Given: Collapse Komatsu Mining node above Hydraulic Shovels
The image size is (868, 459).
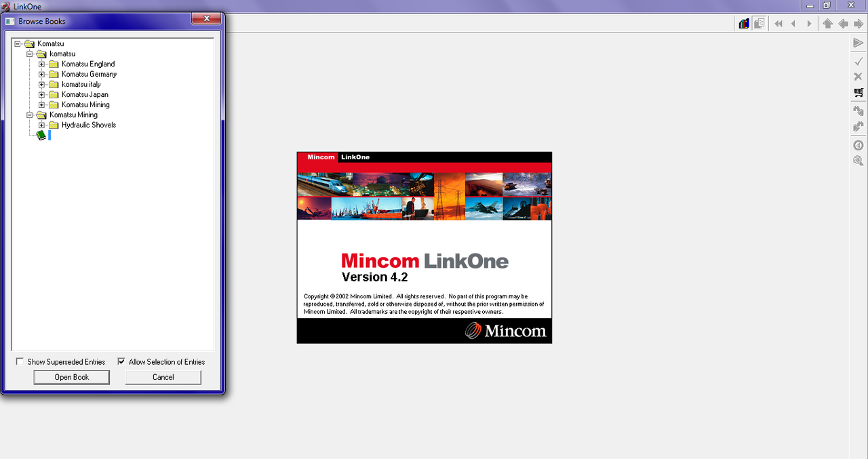Looking at the screenshot, I should (29, 115).
